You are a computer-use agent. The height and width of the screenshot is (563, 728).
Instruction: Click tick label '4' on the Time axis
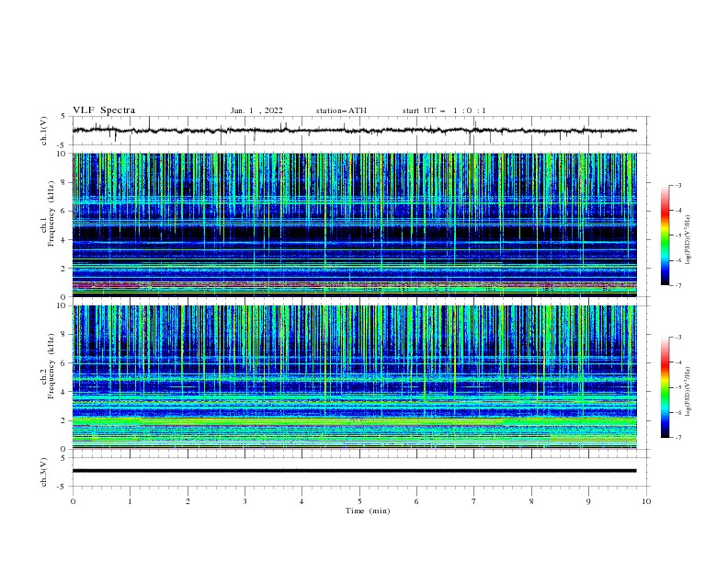click(x=301, y=501)
